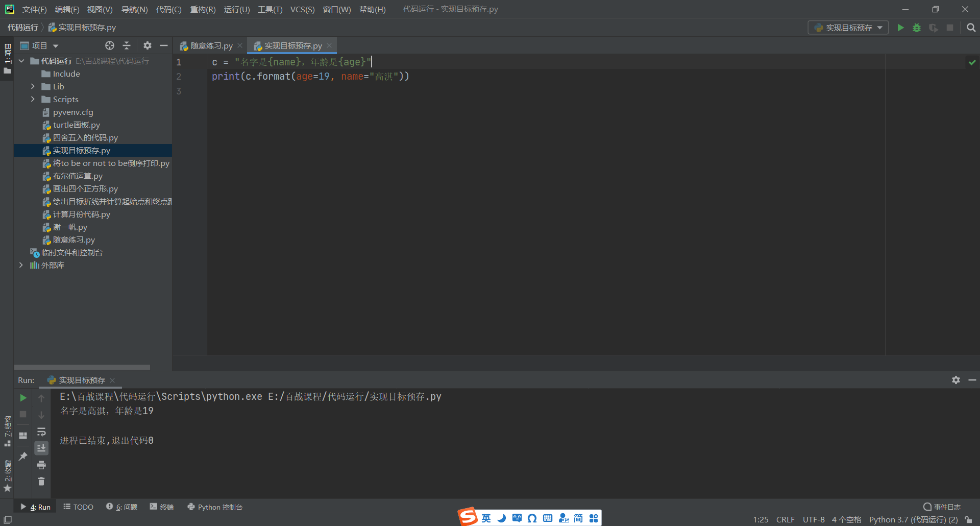Click the stop icon in top toolbar

(x=950, y=28)
